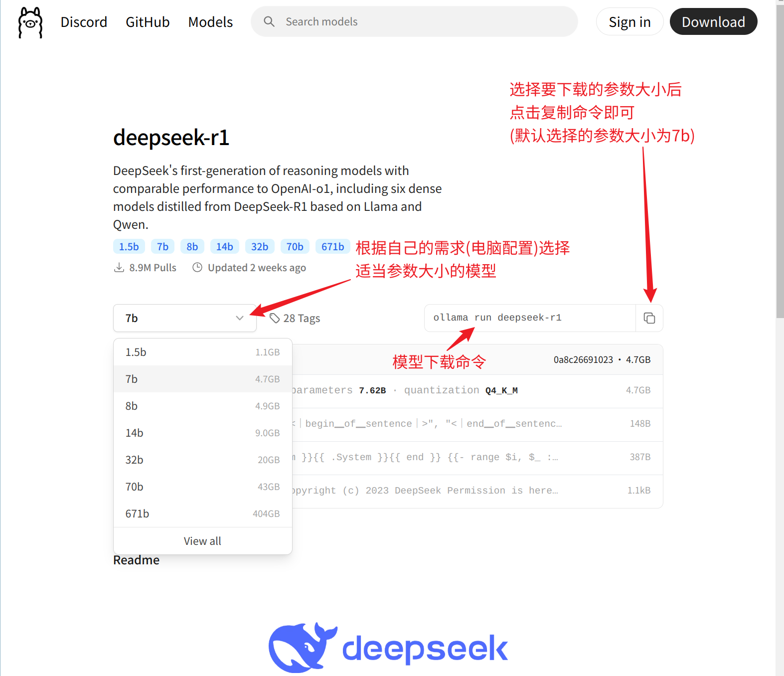The height and width of the screenshot is (676, 784).
Task: Choose 70b (43GB) from dropdown list
Action: click(x=202, y=487)
